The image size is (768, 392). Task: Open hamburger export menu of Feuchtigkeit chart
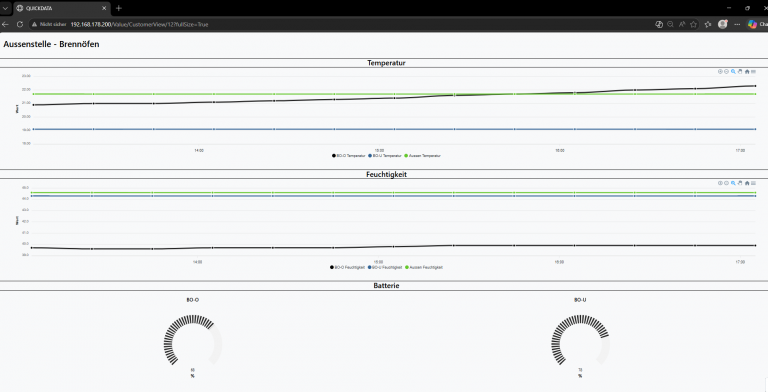[x=753, y=183]
